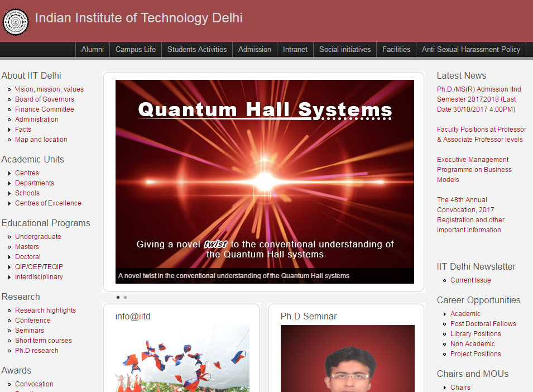Image resolution: width=533 pixels, height=392 pixels.
Task: Expand the Library Positions entry
Action: coord(476,334)
